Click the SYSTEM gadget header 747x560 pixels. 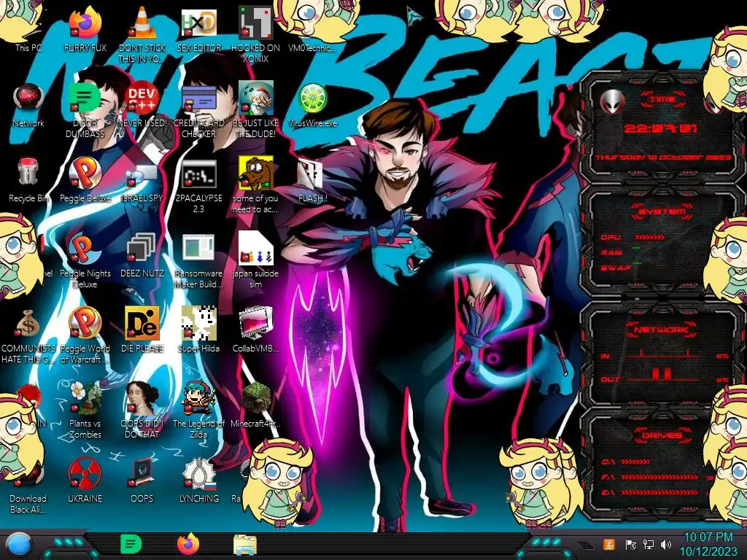click(x=661, y=211)
